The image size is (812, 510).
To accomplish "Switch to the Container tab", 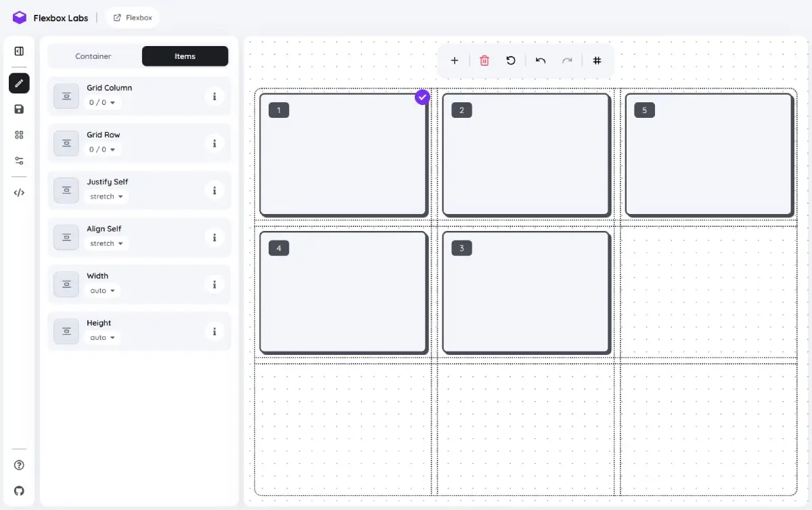I will point(93,56).
